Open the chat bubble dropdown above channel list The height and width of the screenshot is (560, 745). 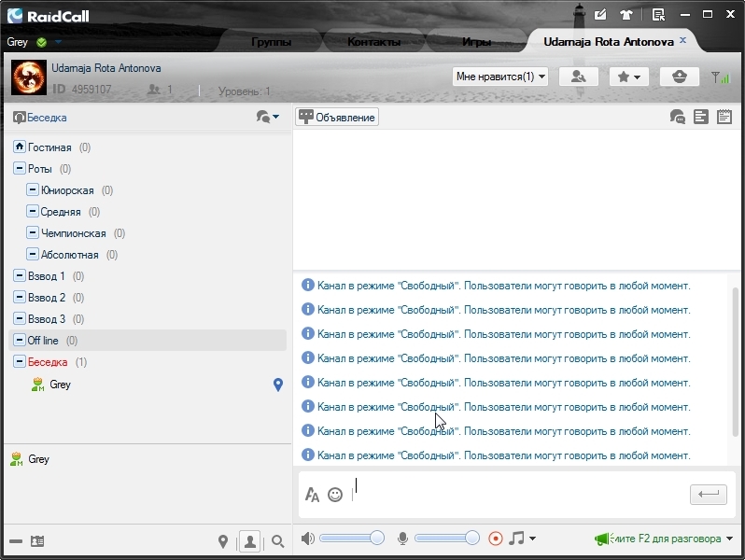point(268,117)
